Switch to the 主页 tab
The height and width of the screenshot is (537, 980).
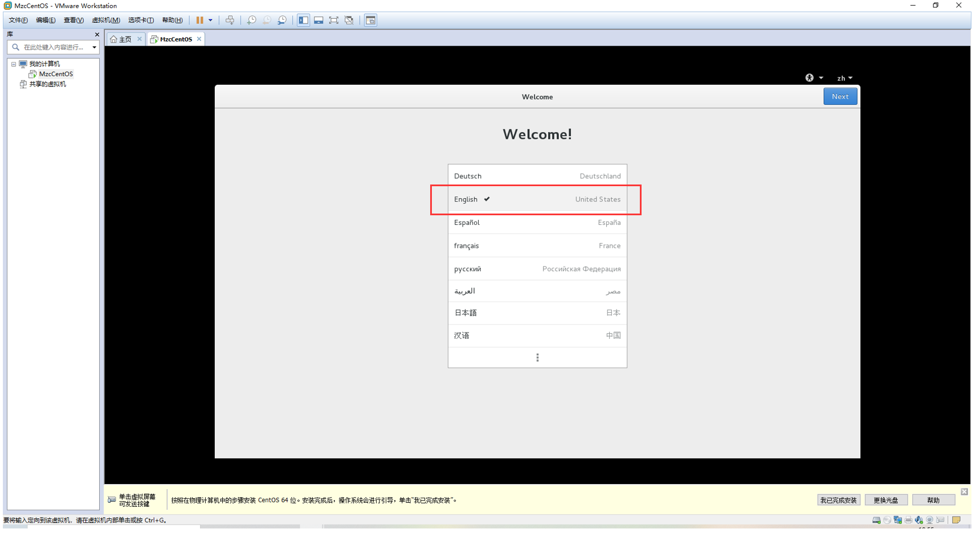125,39
